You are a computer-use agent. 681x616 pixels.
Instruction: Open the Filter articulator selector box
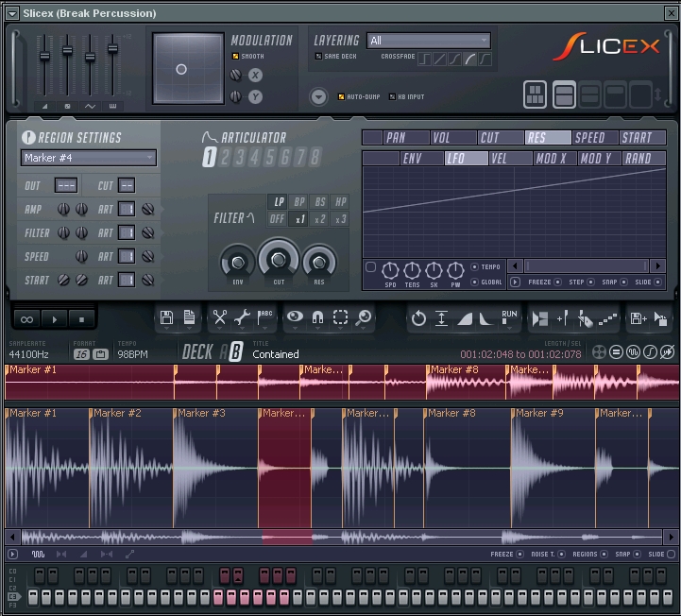[127, 232]
